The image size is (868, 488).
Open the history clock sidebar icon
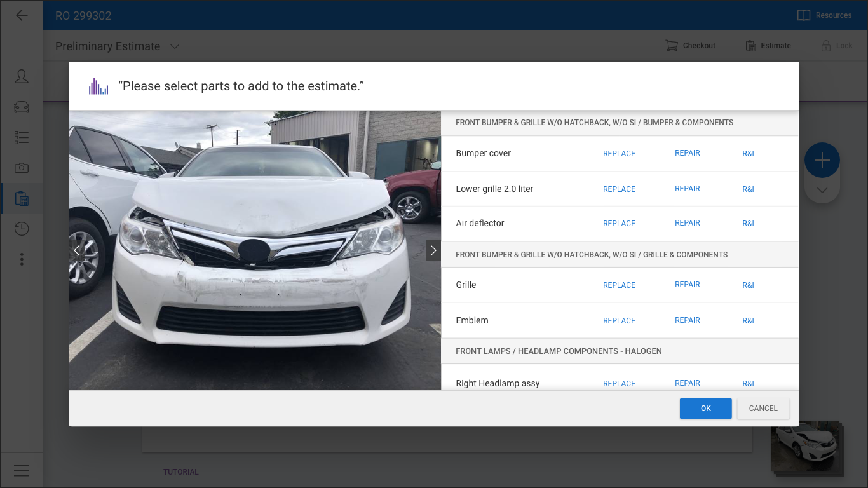22,229
